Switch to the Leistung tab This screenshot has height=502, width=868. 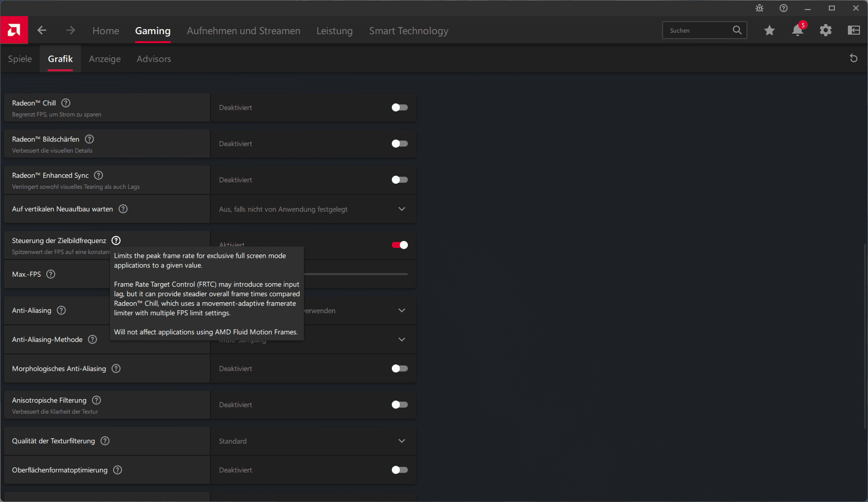coord(335,31)
